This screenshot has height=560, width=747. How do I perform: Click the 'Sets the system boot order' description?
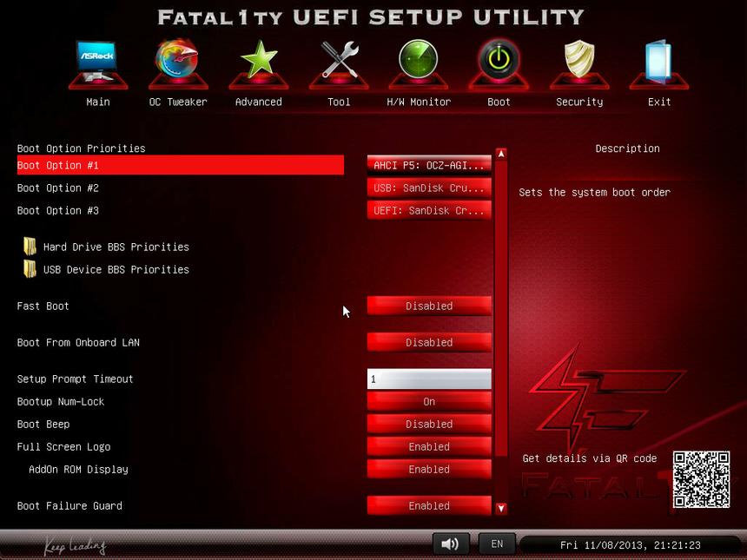click(x=594, y=193)
